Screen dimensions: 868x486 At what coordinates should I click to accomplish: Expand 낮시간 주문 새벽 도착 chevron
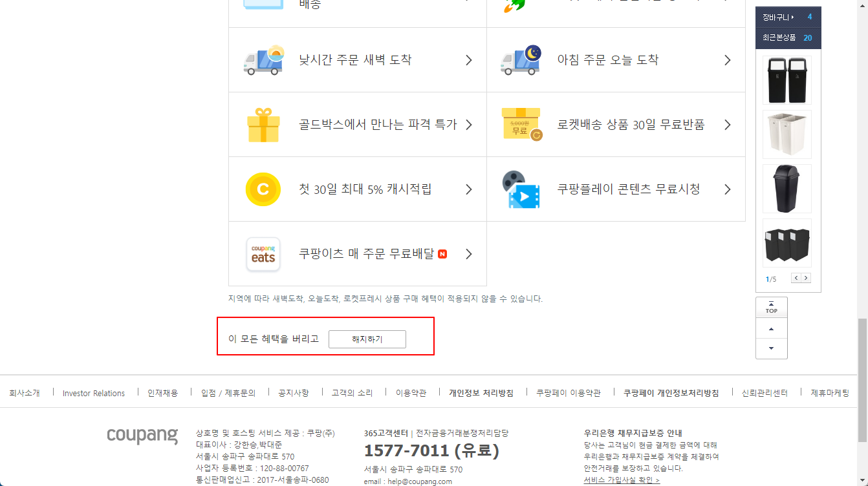point(469,60)
